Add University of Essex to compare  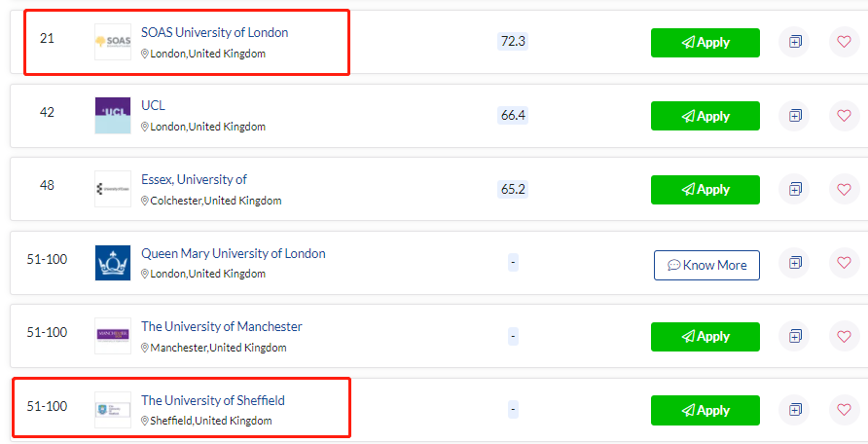[x=794, y=189]
